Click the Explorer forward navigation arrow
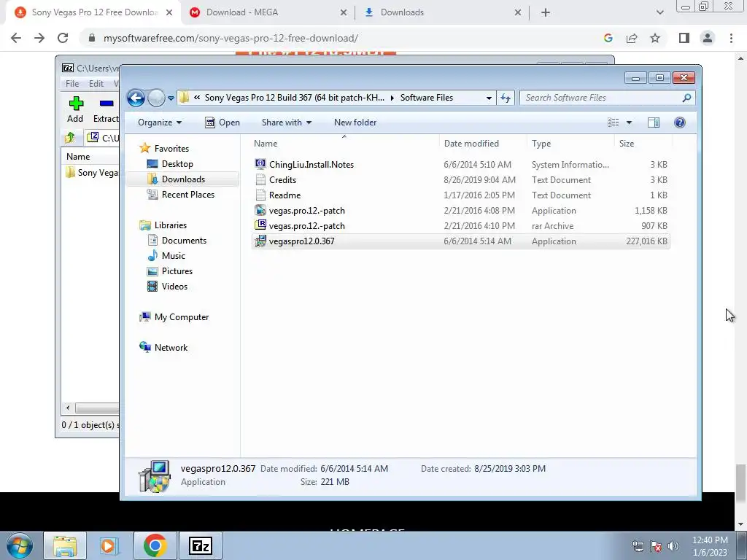Screen dimensions: 747x560 click(x=156, y=98)
